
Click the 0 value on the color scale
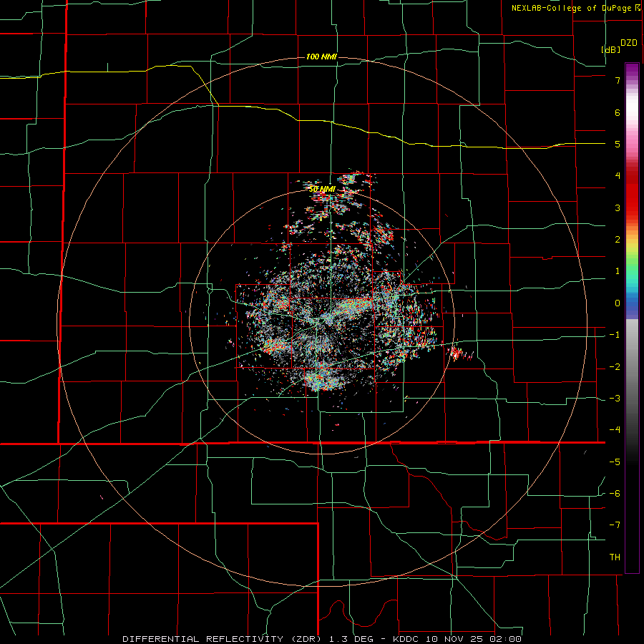[618, 303]
